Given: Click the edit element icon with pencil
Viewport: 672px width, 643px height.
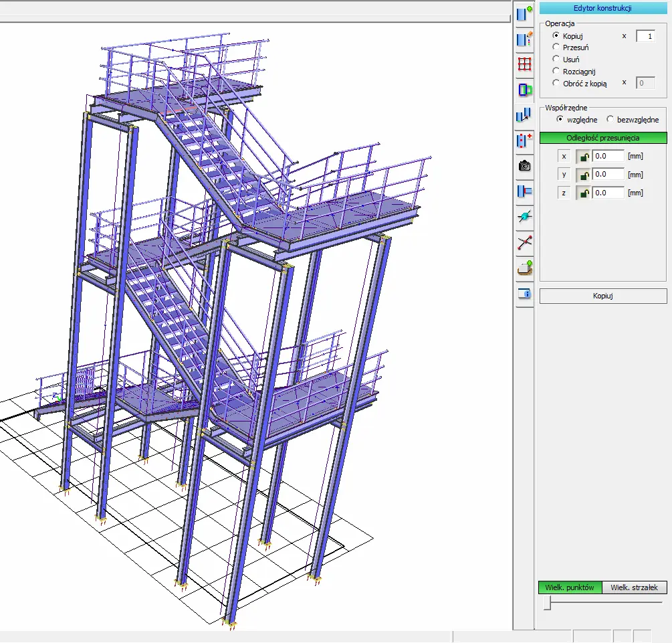Looking at the screenshot, I should click(x=524, y=39).
